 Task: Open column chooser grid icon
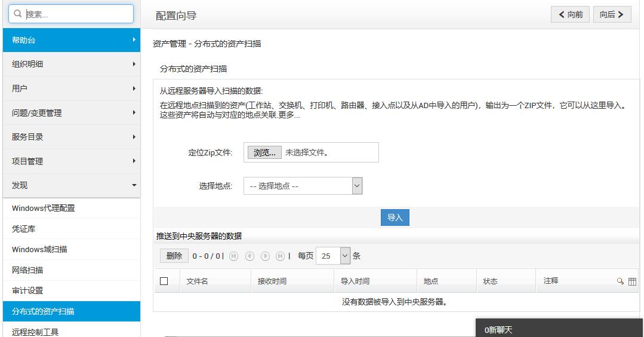tap(633, 281)
